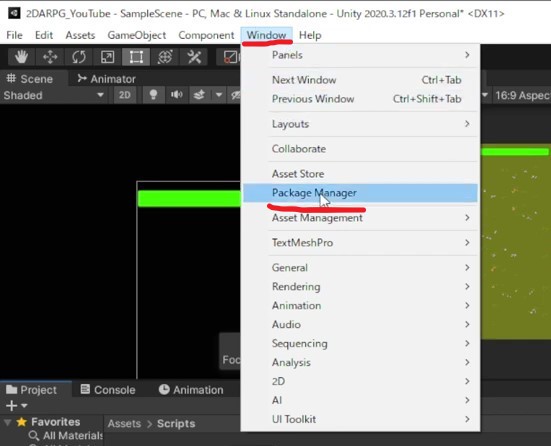Switch to the Animator tab
This screenshot has height=446, width=551.
coord(106,79)
